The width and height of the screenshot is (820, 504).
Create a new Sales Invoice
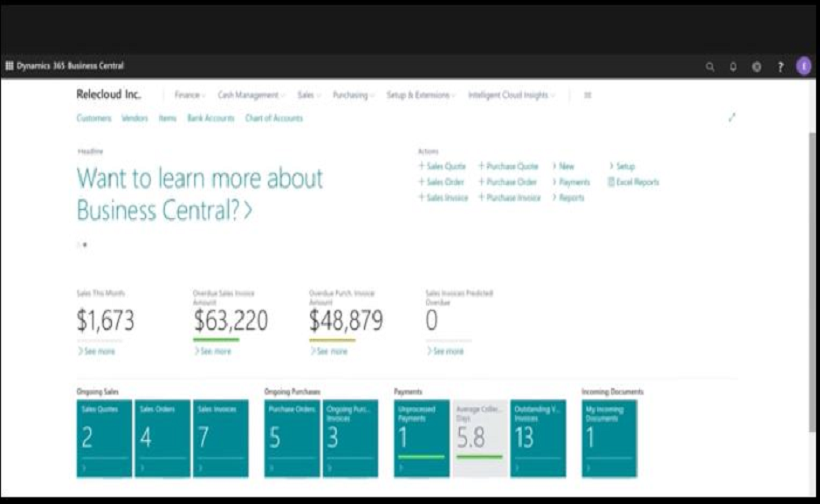tap(443, 198)
